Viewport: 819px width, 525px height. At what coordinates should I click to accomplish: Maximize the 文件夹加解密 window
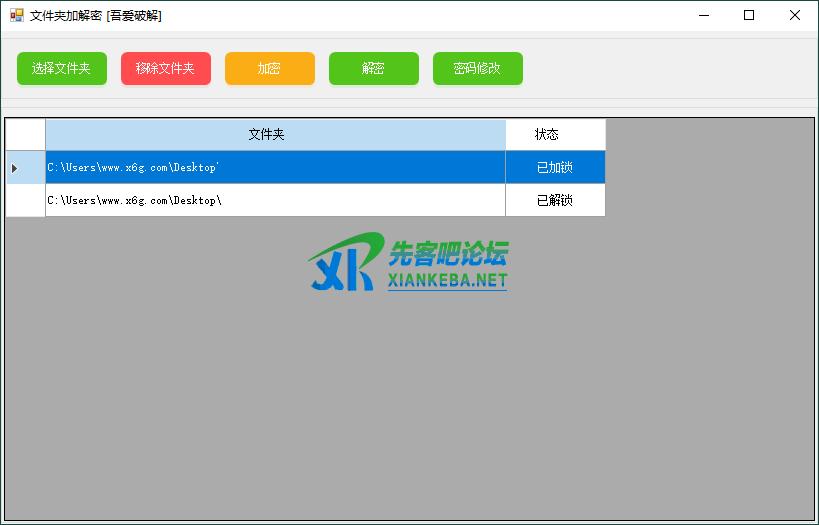click(x=749, y=15)
